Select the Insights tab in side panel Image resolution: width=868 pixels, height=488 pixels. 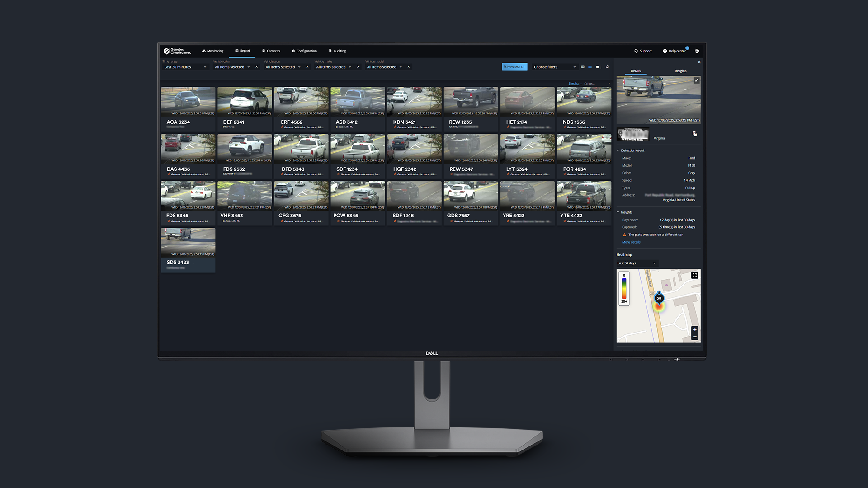click(680, 71)
